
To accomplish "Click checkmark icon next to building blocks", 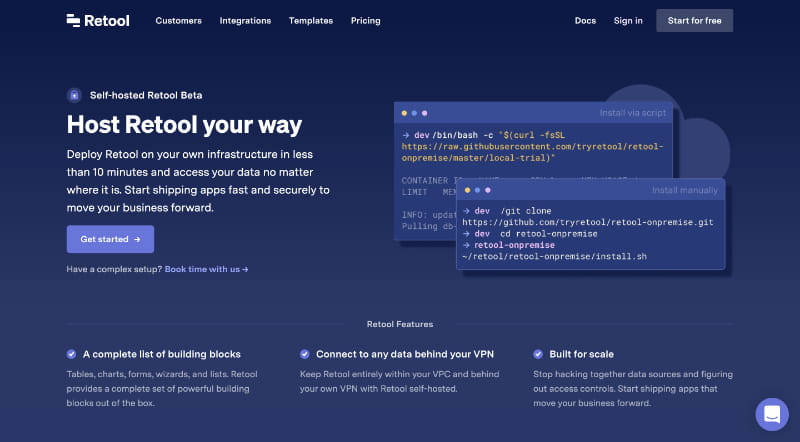I will click(x=71, y=354).
